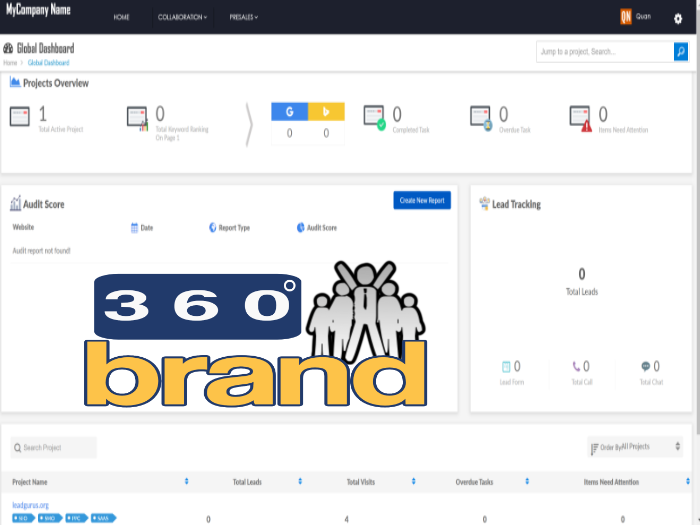Click the settings gear icon in header

tap(678, 18)
